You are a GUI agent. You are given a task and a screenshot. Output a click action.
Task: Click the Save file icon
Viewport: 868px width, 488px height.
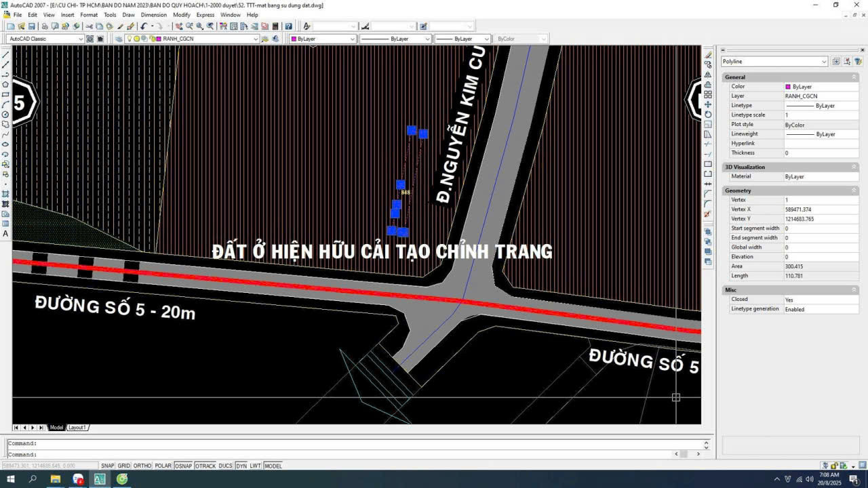point(32,26)
